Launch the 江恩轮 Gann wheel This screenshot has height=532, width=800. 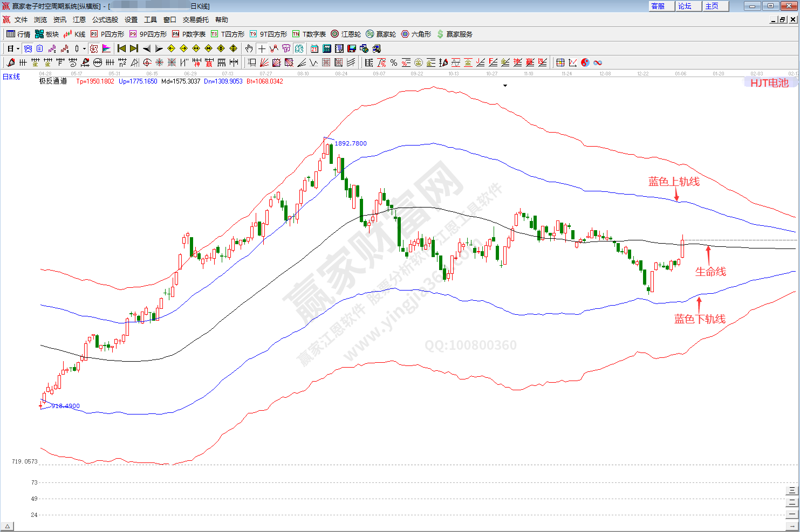[346, 34]
